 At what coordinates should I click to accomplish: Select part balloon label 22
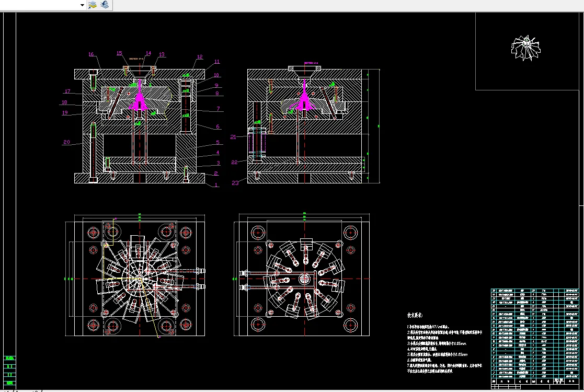coord(234,163)
